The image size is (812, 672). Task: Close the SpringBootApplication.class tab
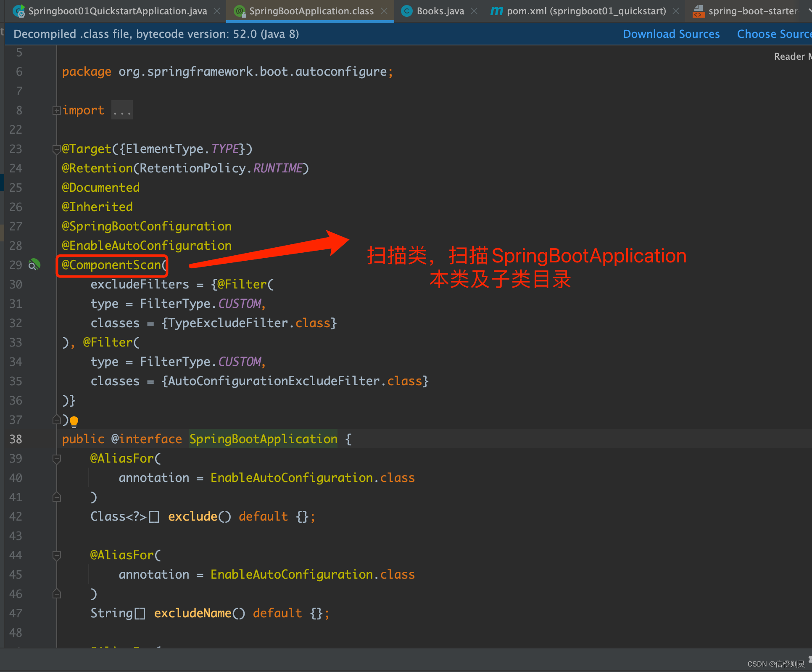(x=384, y=11)
